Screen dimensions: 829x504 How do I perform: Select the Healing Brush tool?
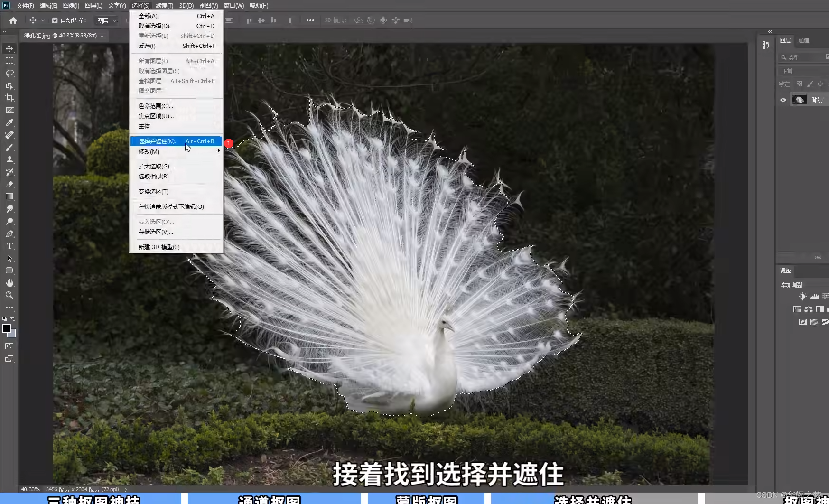point(9,135)
